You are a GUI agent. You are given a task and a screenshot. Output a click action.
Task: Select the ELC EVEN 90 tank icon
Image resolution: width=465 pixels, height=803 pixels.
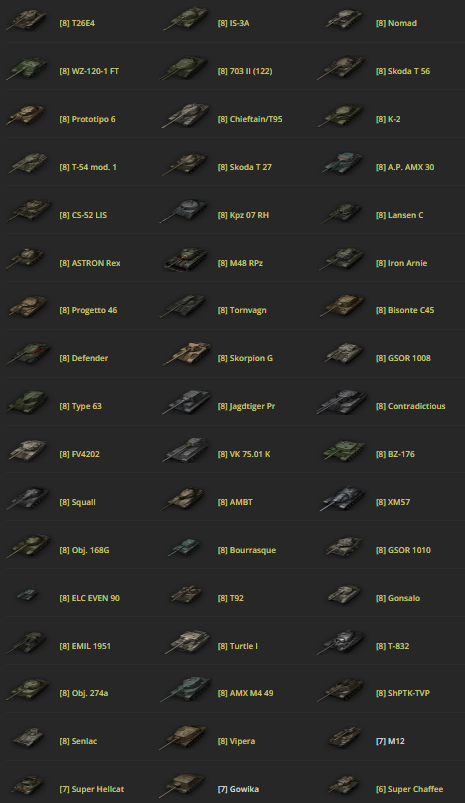(x=27, y=595)
